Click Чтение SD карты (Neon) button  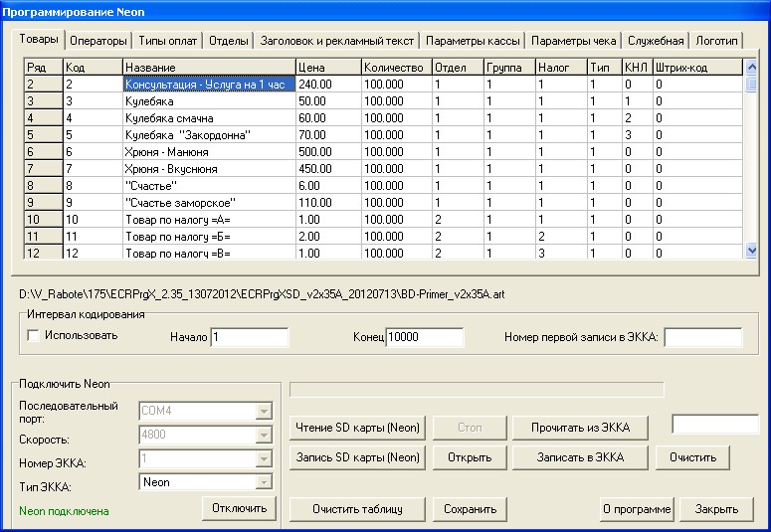(x=357, y=428)
